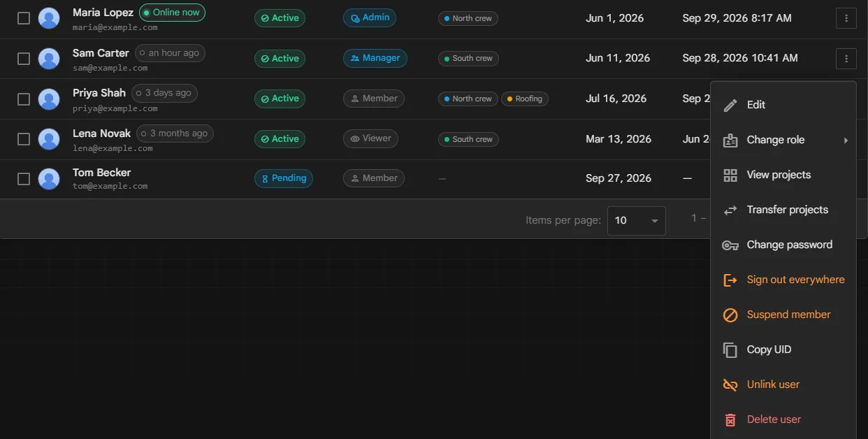
Task: Click the pencil icon beside Edit
Action: coord(730,105)
